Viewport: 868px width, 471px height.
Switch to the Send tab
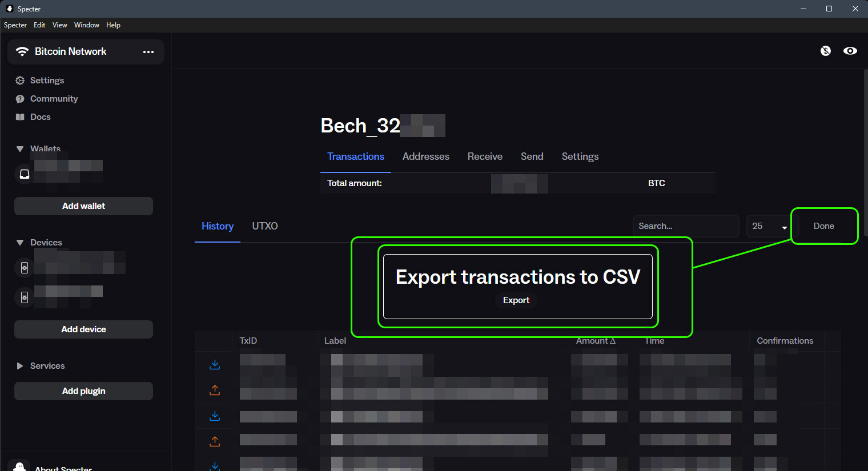(x=532, y=156)
